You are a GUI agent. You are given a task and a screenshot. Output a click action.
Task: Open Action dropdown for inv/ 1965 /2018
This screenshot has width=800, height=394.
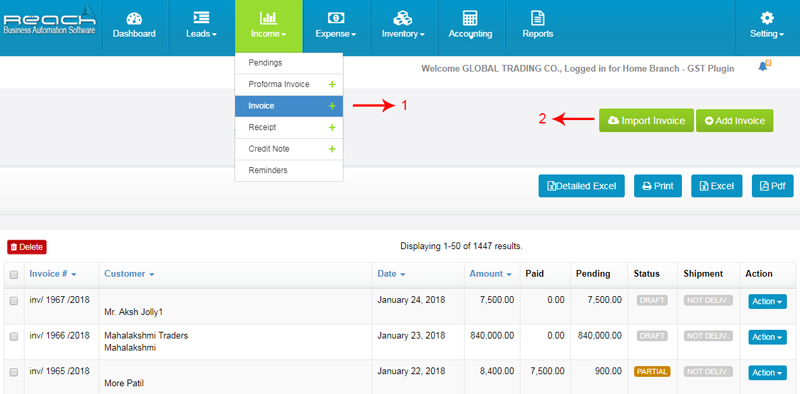coord(767,373)
